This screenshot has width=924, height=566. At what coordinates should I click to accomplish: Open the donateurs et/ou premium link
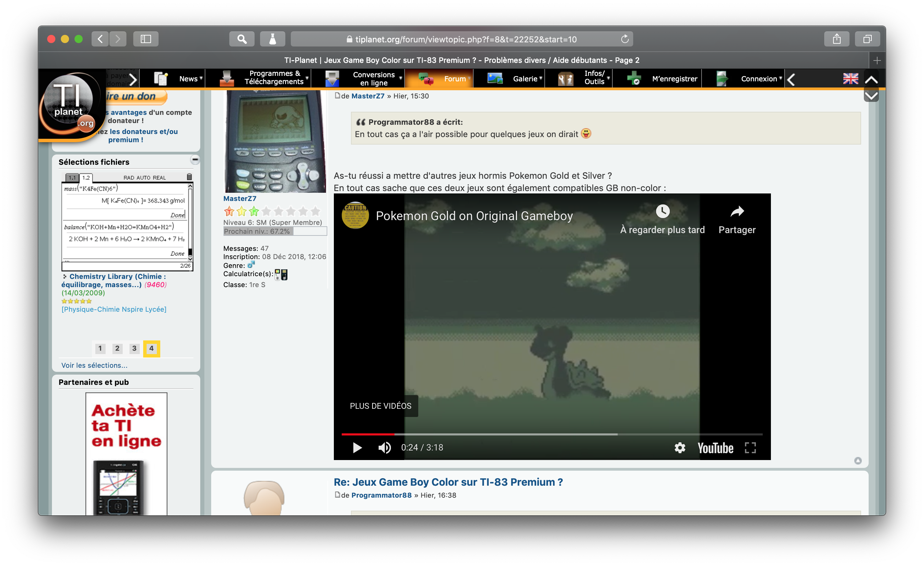coord(144,135)
